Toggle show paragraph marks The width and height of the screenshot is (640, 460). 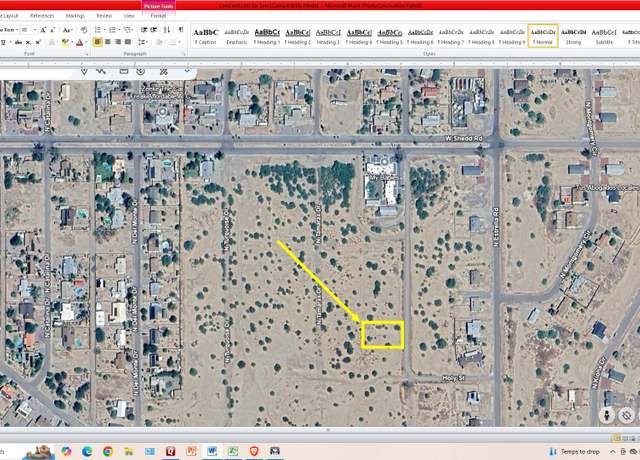point(181,30)
